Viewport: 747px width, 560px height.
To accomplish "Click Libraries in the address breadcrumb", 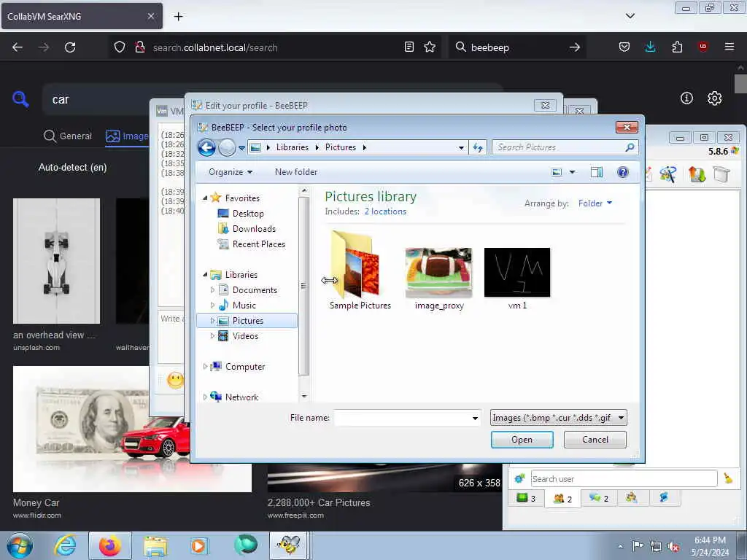I will [292, 147].
